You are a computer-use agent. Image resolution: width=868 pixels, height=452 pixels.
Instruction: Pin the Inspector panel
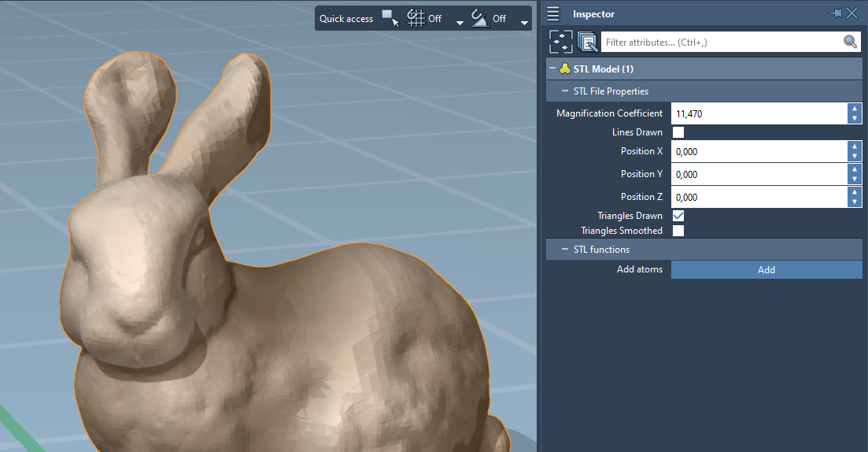pos(835,13)
